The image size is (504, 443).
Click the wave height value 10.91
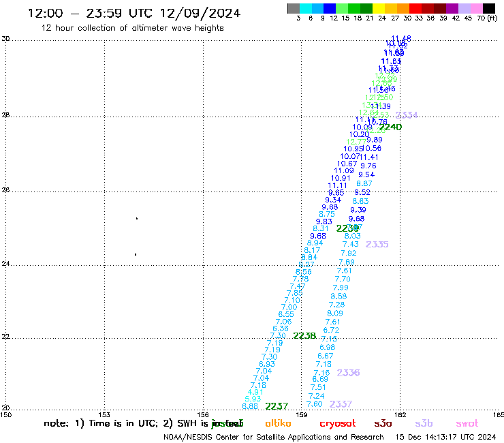341,179
